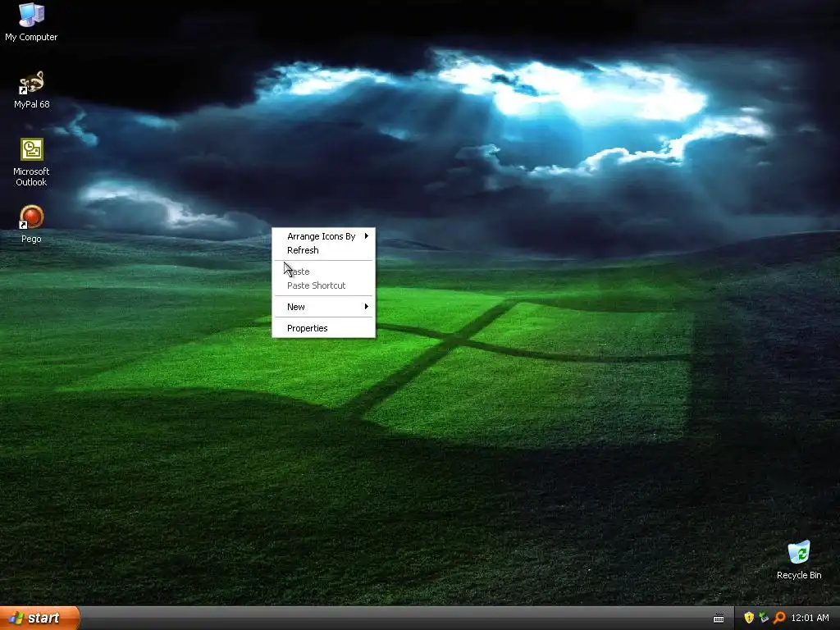The height and width of the screenshot is (630, 840).
Task: Open Properties from the context menu
Action: [323, 328]
